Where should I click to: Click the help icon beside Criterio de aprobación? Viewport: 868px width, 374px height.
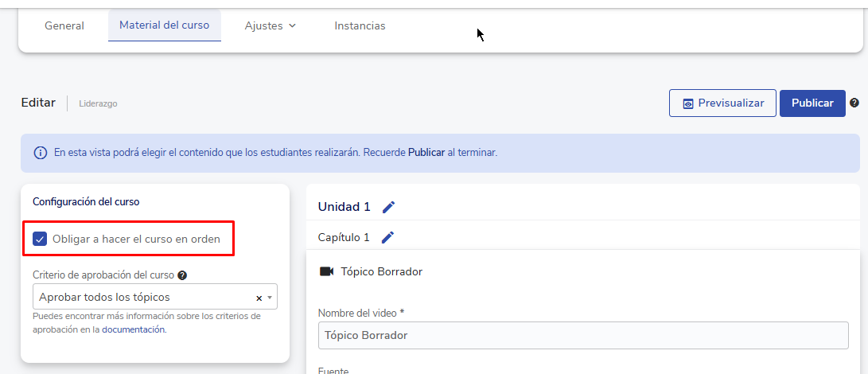(x=182, y=275)
